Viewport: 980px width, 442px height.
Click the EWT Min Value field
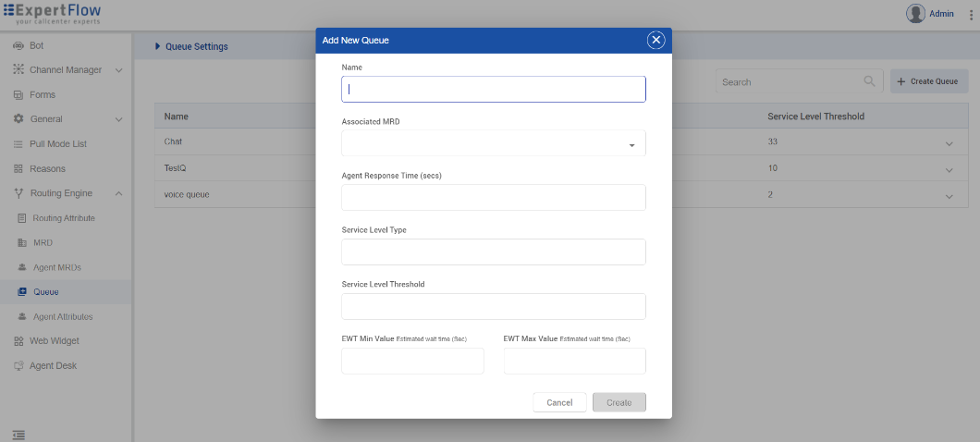412,362
